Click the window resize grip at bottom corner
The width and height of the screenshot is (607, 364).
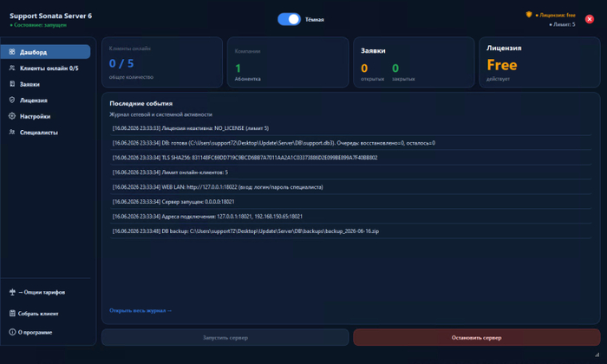pyautogui.click(x=597, y=354)
